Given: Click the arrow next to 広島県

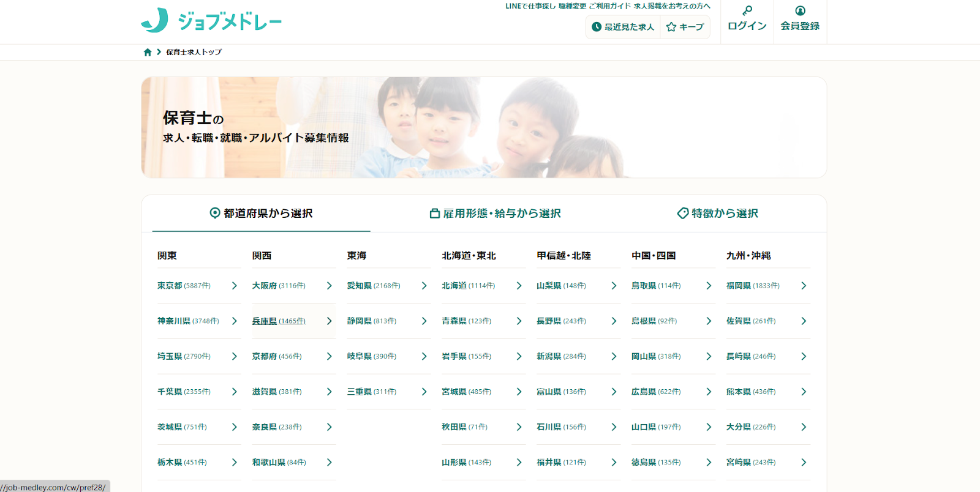Looking at the screenshot, I should coord(709,392).
